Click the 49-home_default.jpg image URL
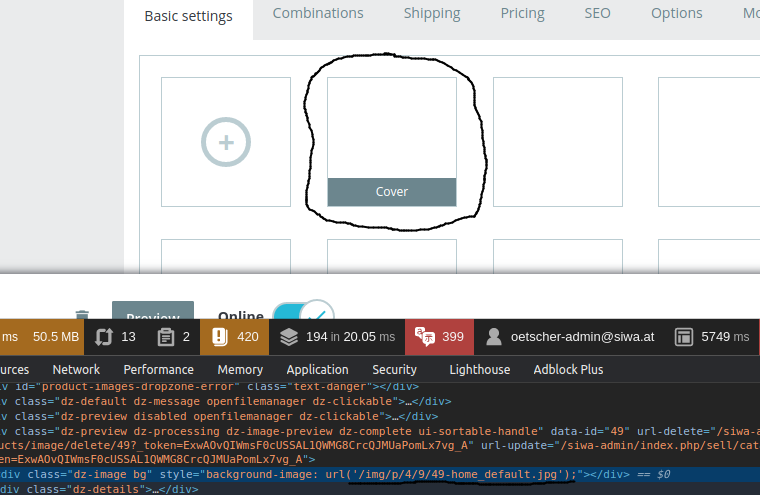Screen dimensions: 760x495 tap(461, 474)
